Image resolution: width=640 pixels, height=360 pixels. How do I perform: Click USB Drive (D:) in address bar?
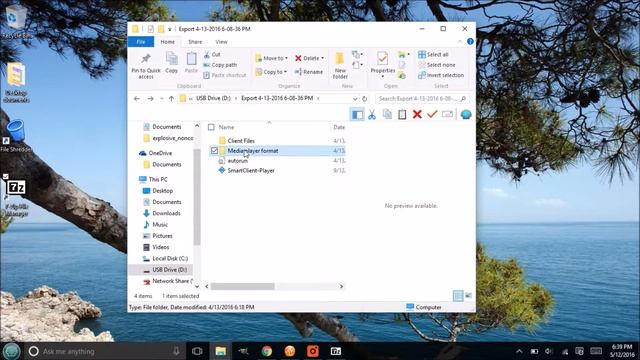(213, 98)
